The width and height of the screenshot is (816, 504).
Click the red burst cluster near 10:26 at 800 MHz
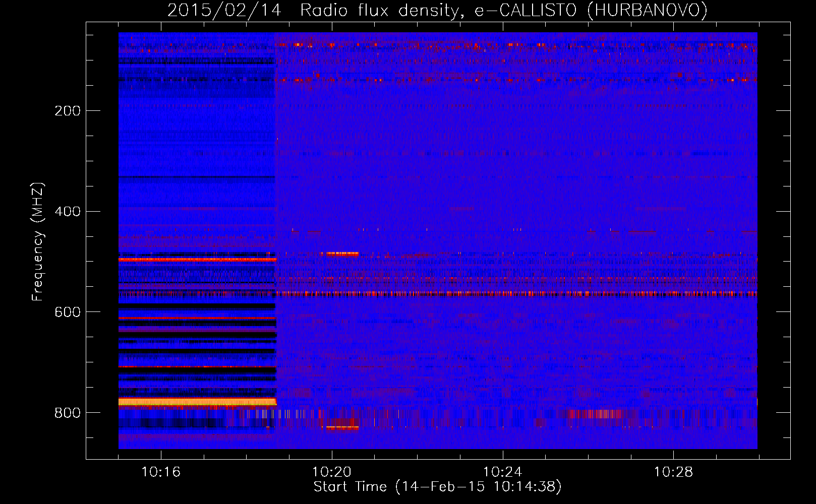click(595, 414)
